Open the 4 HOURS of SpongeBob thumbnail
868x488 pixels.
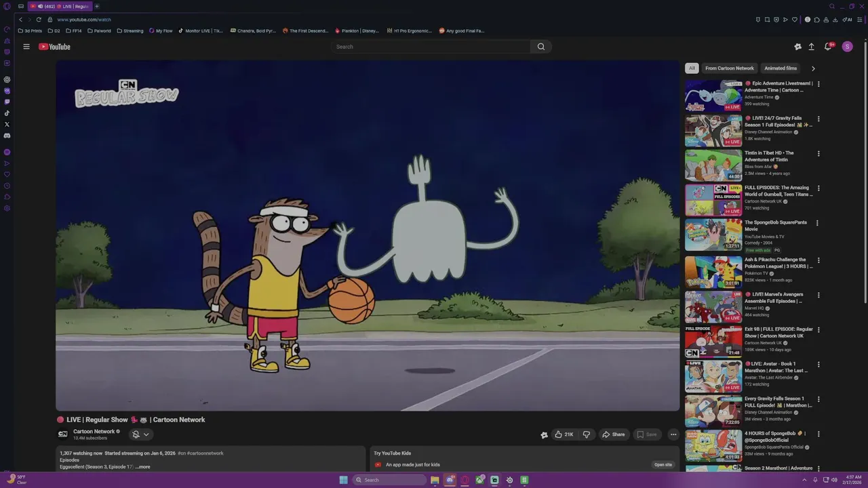[713, 445]
